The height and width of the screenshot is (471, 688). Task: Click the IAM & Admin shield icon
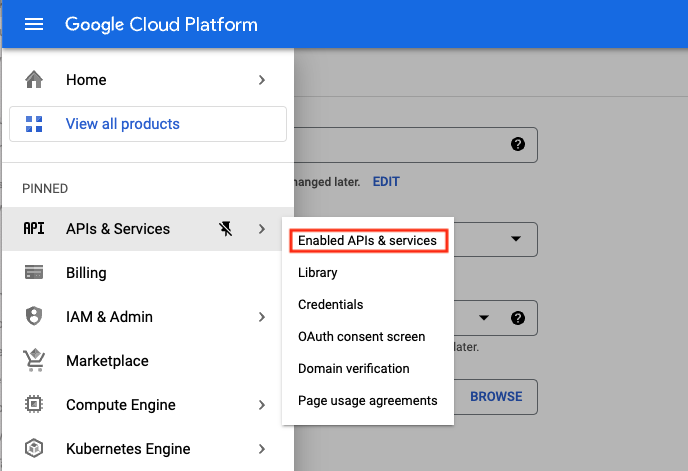[x=34, y=316]
